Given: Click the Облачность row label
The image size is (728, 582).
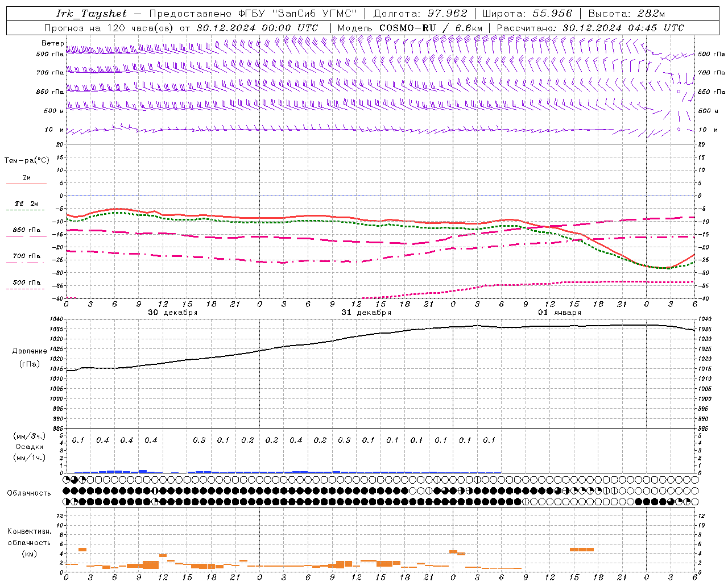Looking at the screenshot, I should tap(29, 493).
